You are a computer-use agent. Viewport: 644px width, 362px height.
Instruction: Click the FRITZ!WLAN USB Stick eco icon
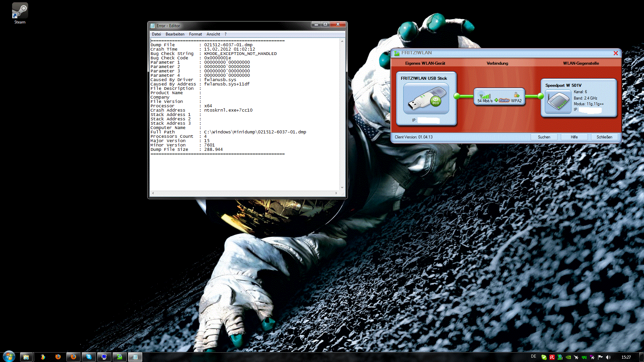(x=426, y=99)
